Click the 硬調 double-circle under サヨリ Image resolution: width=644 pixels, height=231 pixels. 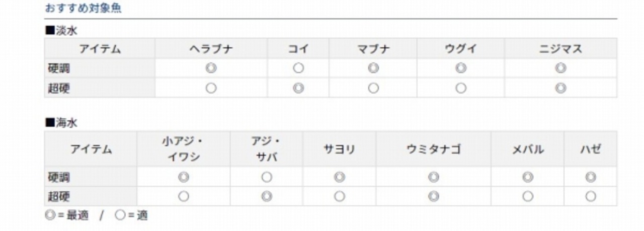tap(340, 177)
